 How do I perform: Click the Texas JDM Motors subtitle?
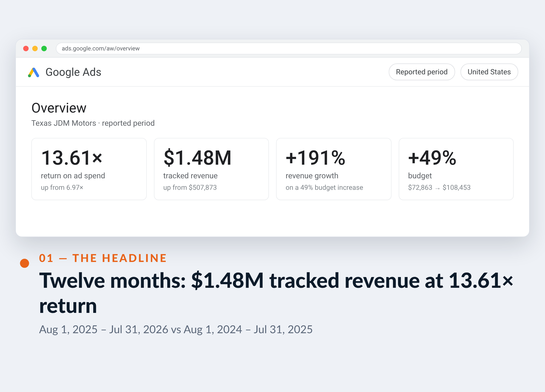(93, 123)
